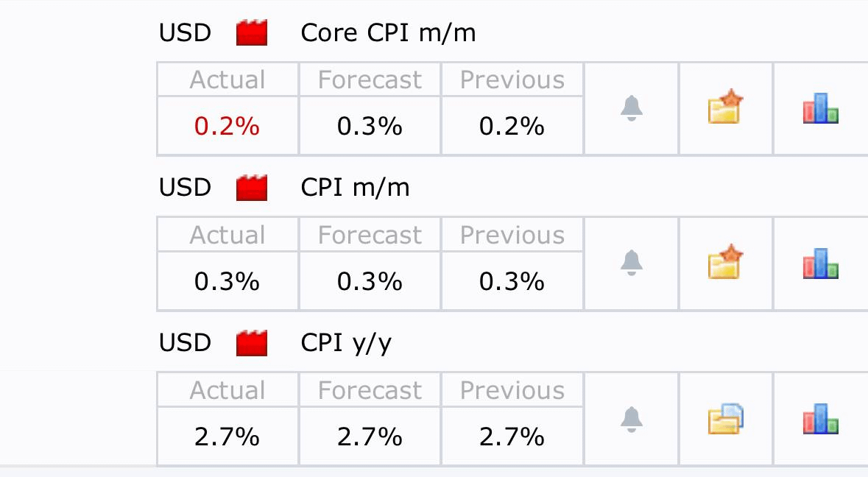Click the CPI m/m alert bell
Image resolution: width=868 pixels, height=477 pixels.
click(632, 264)
